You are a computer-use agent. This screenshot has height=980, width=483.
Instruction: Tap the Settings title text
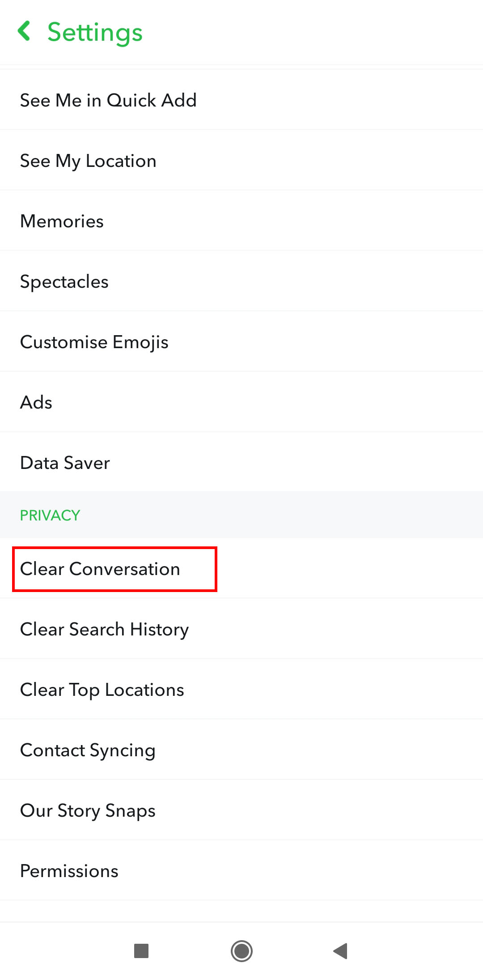[x=95, y=33]
